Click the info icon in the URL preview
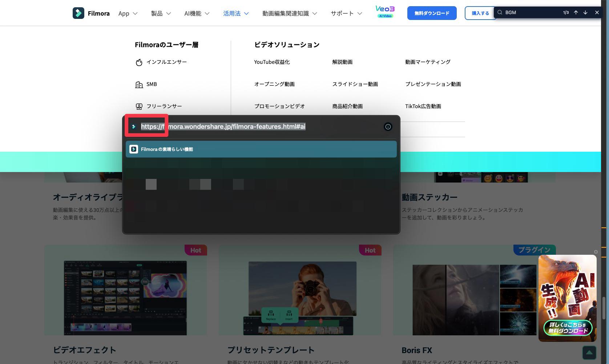609x364 pixels. pos(388,127)
